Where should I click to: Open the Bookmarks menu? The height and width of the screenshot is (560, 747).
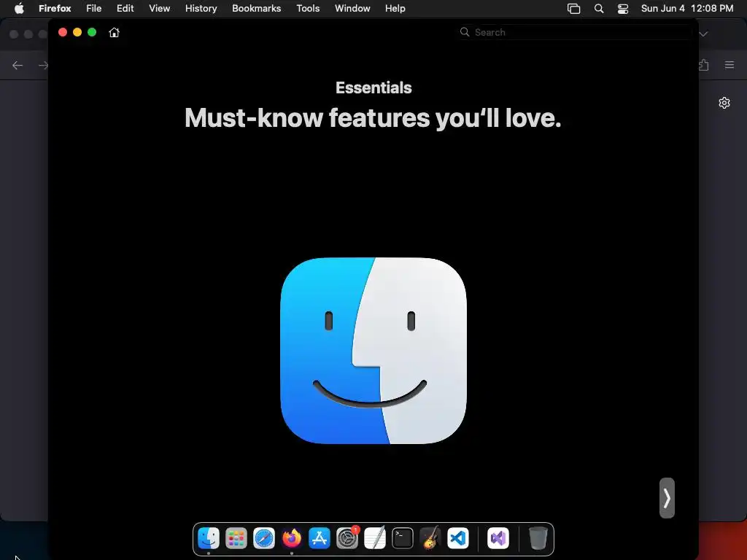(256, 8)
